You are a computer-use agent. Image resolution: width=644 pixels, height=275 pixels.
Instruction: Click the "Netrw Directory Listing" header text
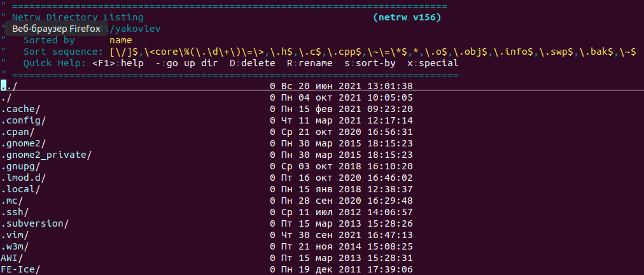pos(78,17)
